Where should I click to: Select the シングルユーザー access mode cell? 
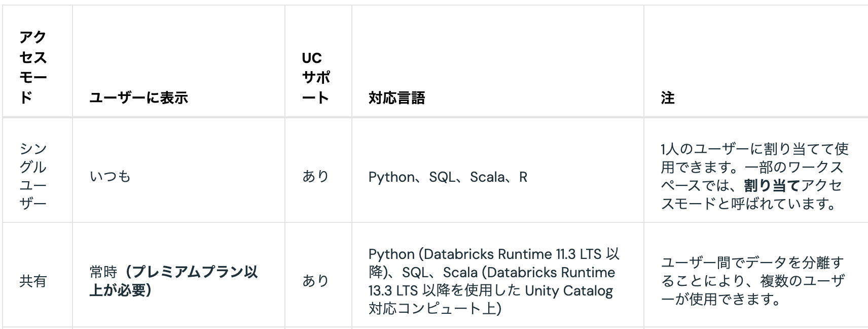click(33, 176)
